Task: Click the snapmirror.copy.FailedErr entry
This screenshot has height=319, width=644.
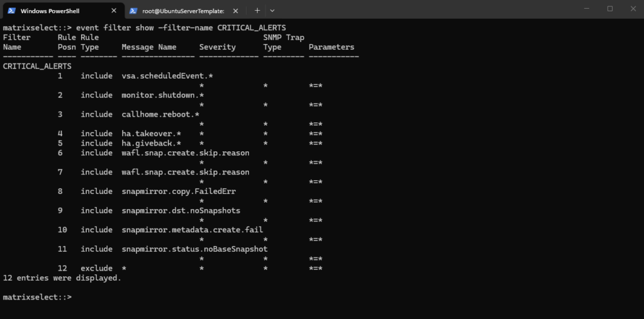Action: pyautogui.click(x=179, y=192)
